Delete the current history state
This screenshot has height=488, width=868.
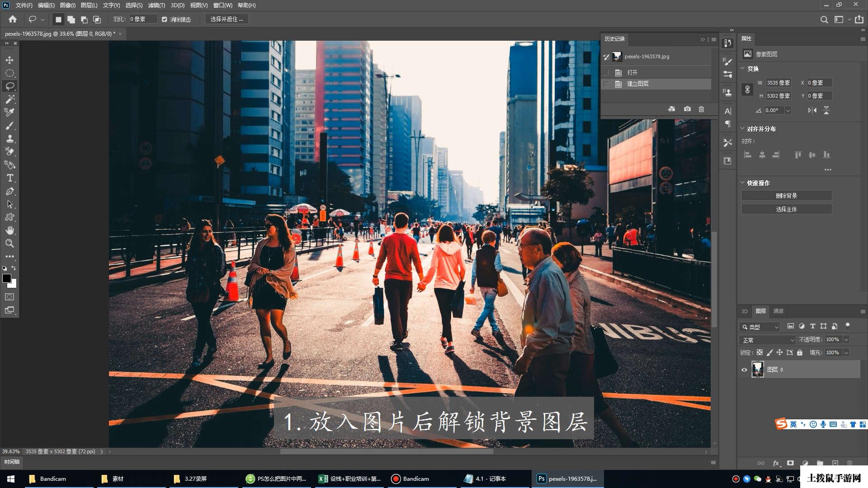tap(701, 109)
